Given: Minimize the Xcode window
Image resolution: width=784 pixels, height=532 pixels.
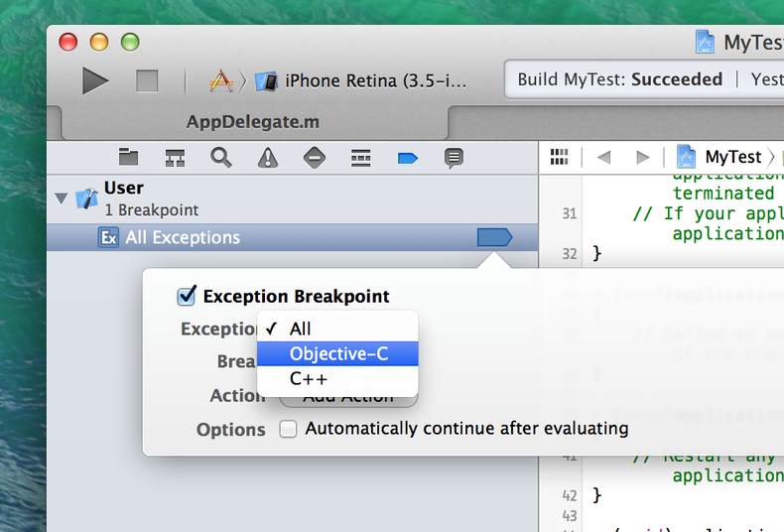Looking at the screenshot, I should [99, 42].
